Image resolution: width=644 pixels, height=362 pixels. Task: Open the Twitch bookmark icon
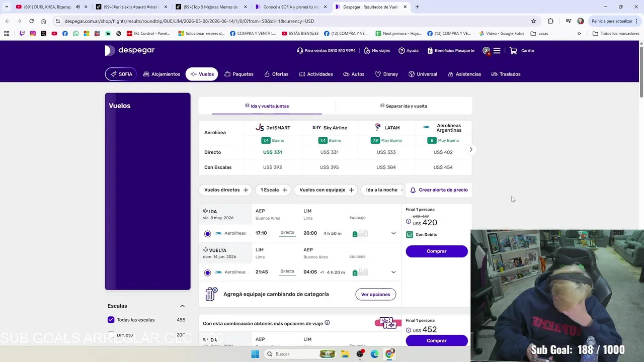(x=22, y=34)
